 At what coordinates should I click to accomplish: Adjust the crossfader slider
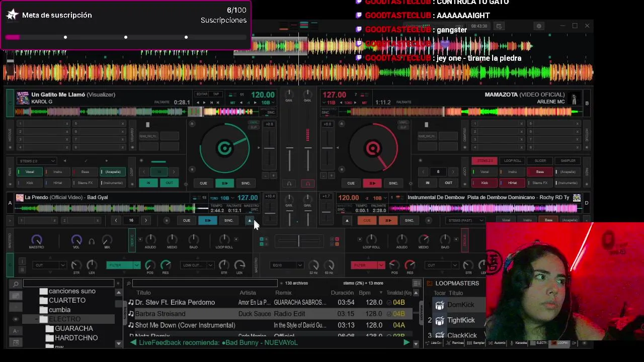point(299,241)
